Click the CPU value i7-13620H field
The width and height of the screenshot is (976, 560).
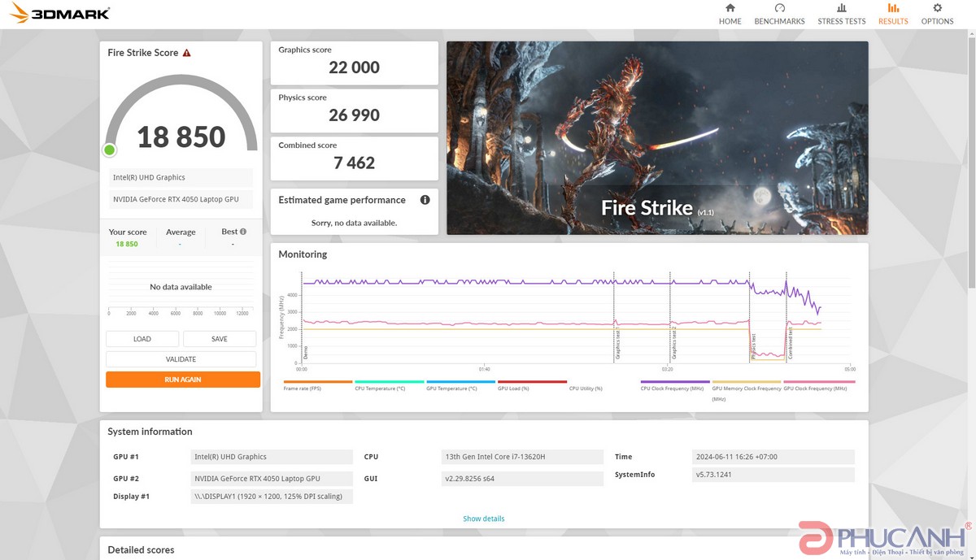coord(521,457)
